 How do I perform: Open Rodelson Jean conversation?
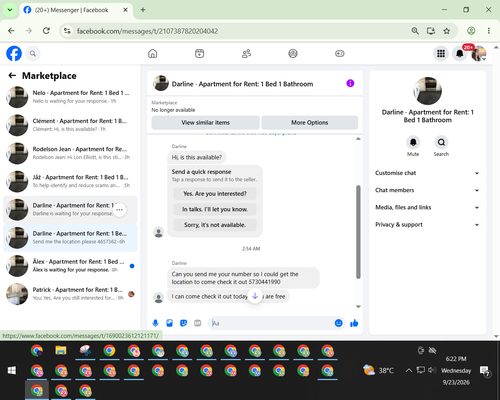(x=70, y=153)
